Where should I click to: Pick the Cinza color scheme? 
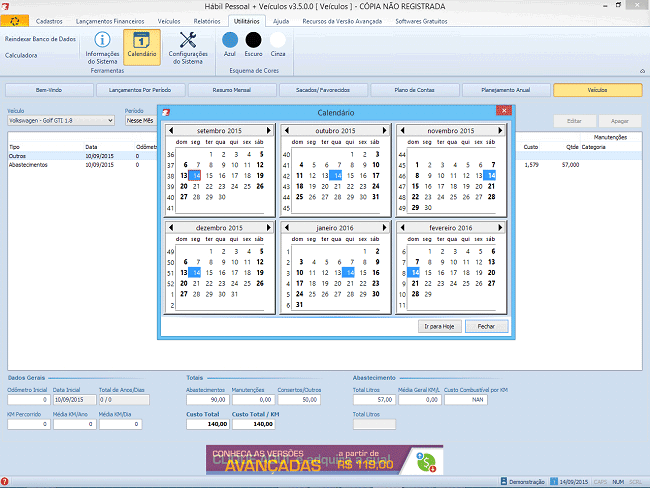(278, 39)
